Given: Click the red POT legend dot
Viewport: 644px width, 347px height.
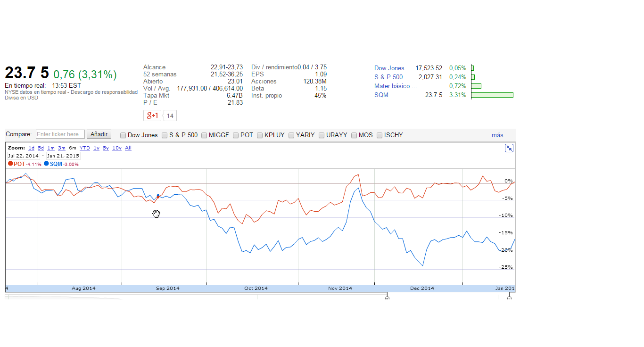Looking at the screenshot, I should click(x=10, y=164).
